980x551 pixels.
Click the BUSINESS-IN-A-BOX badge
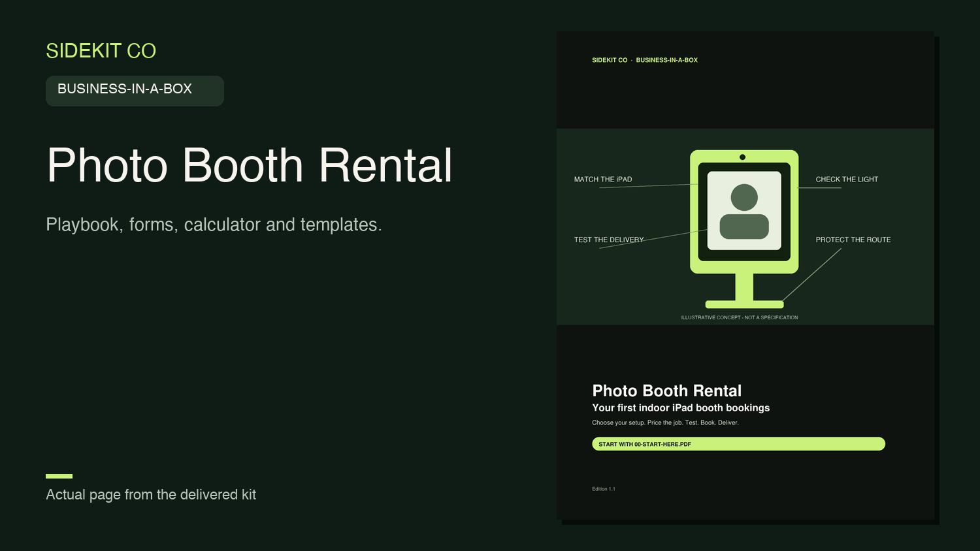click(x=135, y=91)
